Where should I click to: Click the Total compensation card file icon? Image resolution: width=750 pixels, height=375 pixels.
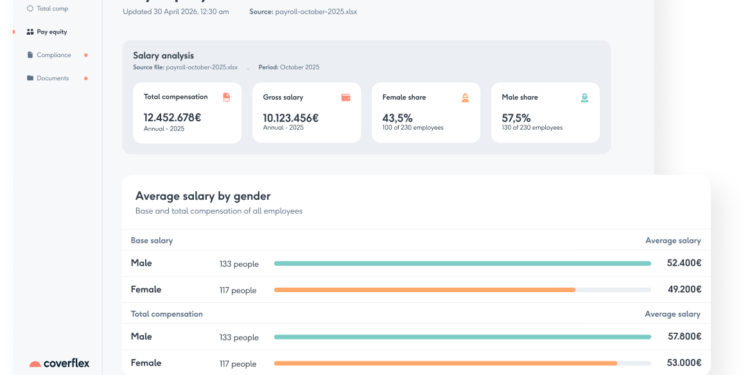pos(226,98)
